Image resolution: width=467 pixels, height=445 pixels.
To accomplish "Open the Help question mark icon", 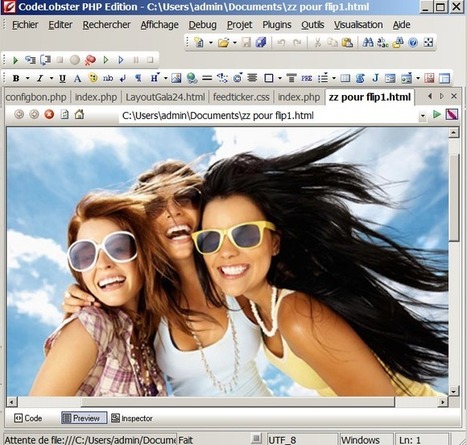I will (413, 42).
